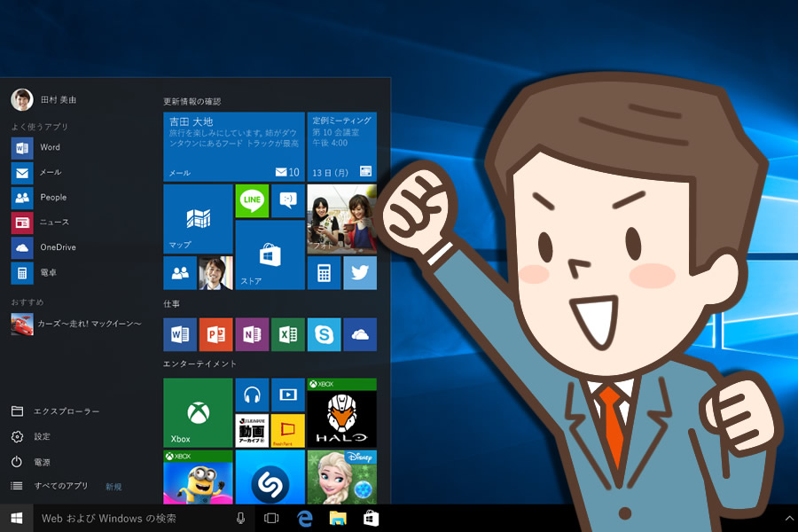Open the Groove music headphones tile
The image size is (798, 532).
[x=252, y=395]
